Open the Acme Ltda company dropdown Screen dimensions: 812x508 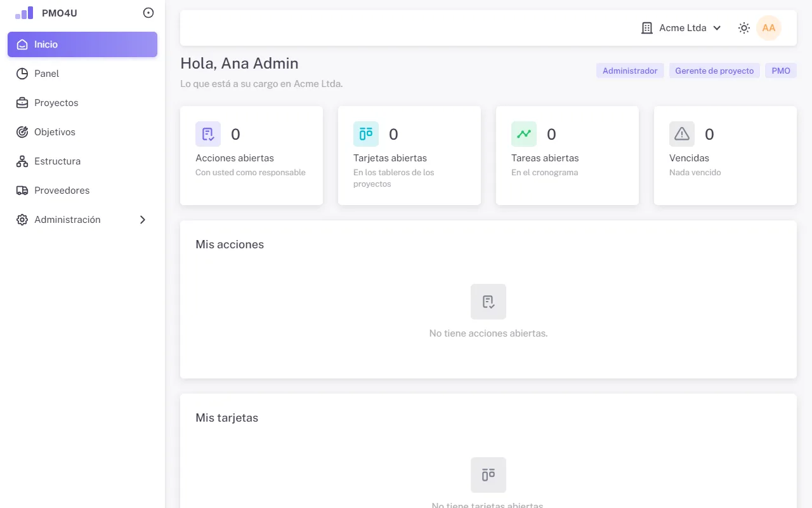[682, 28]
